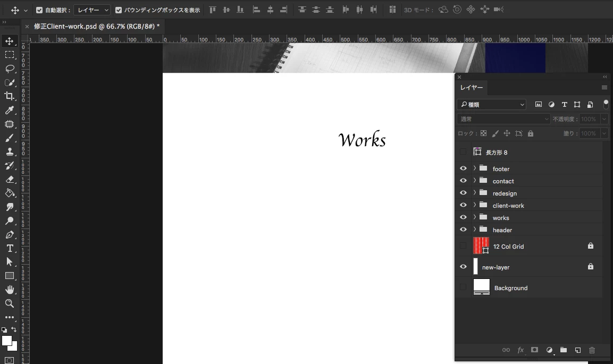The width and height of the screenshot is (613, 364).
Task: Open the opacity value dropdown arrow
Action: (x=604, y=118)
